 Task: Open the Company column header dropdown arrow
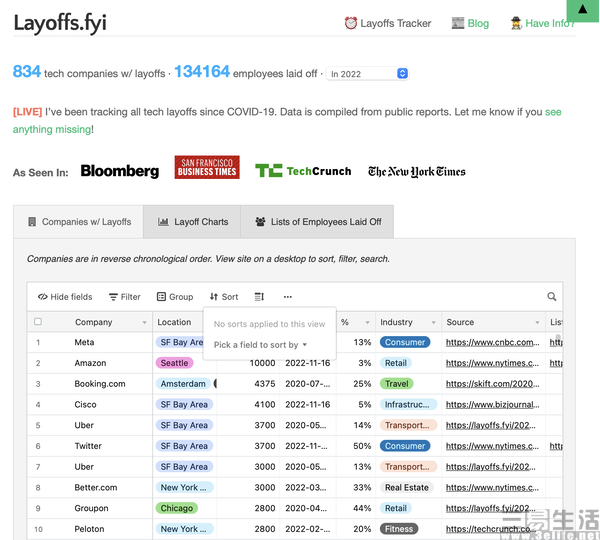[x=144, y=323]
